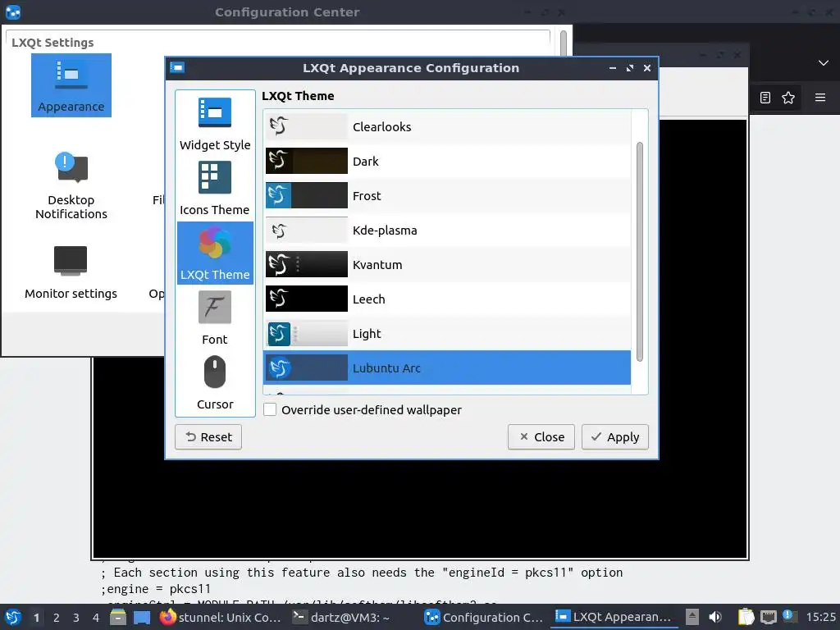Switch to desktop 4

point(96,618)
